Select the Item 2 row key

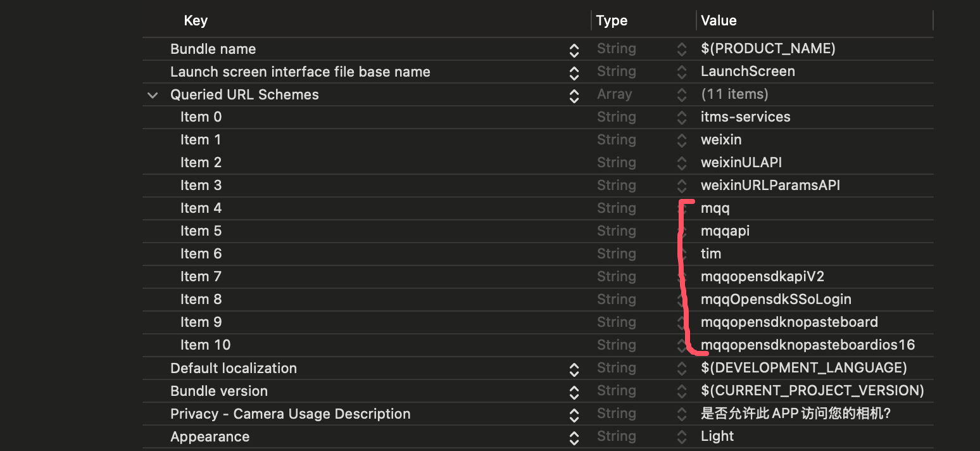pyautogui.click(x=201, y=163)
